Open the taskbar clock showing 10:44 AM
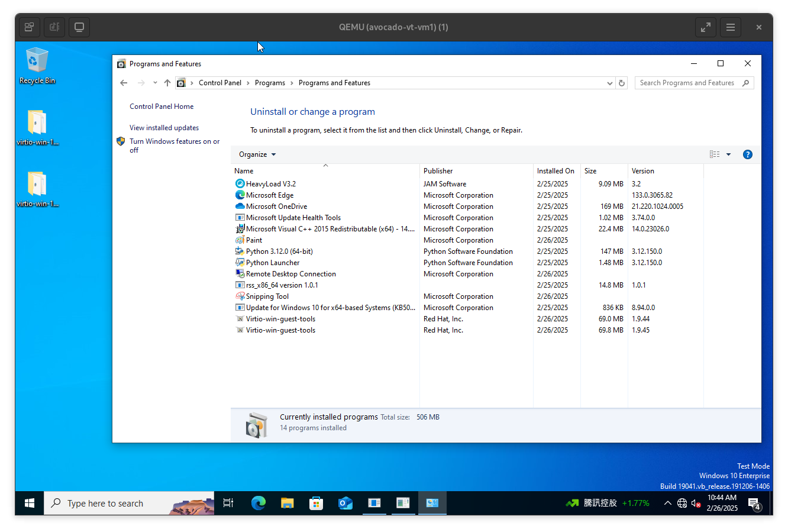The height and width of the screenshot is (532, 788). tap(722, 503)
